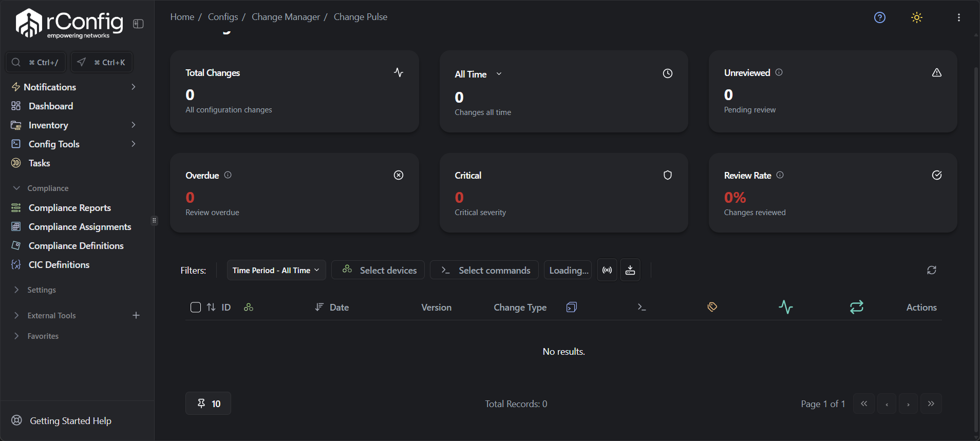
Task: Click the Overdue circle-x icon
Action: 399,175
